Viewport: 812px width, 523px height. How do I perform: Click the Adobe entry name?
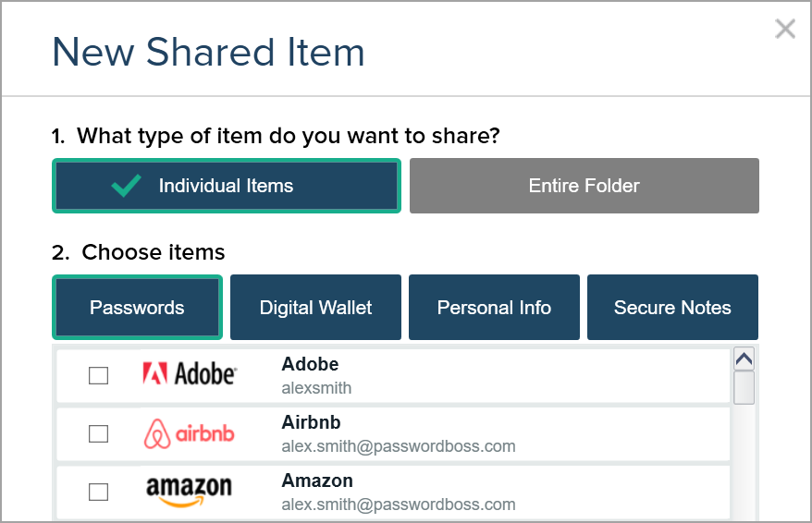click(310, 364)
